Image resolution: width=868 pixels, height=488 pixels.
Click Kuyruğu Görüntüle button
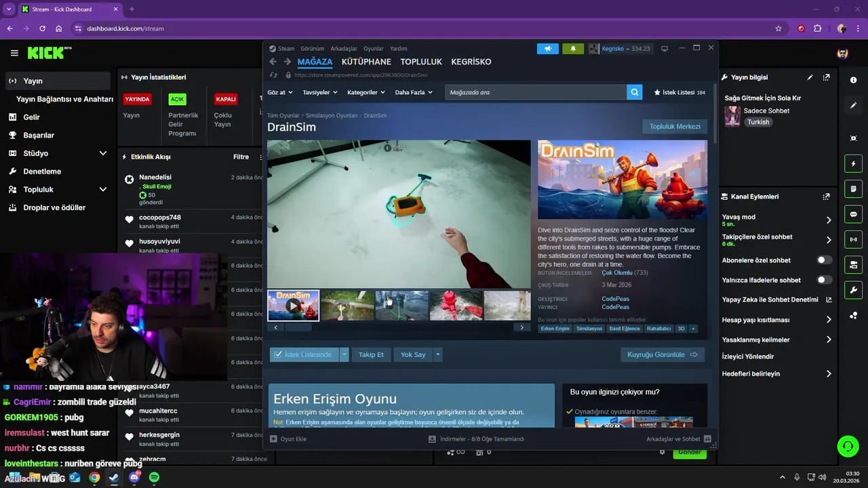click(663, 354)
